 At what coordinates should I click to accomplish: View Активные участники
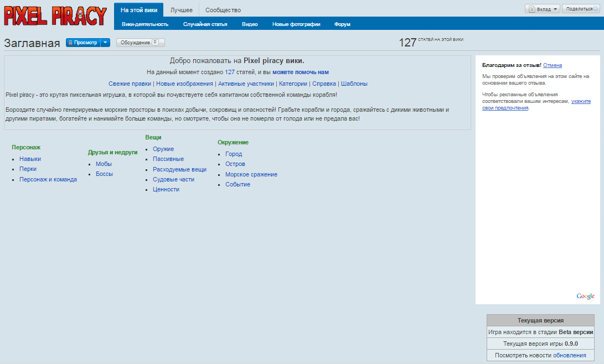click(x=246, y=84)
